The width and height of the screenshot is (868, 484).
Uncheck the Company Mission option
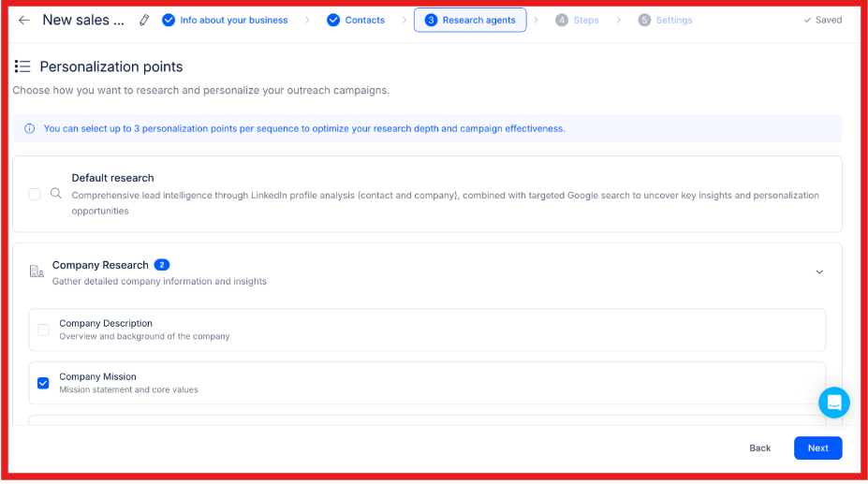[43, 383]
